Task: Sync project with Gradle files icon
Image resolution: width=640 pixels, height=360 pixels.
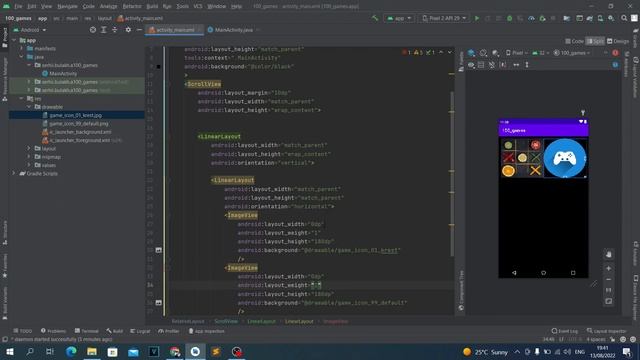Action: [x=590, y=18]
